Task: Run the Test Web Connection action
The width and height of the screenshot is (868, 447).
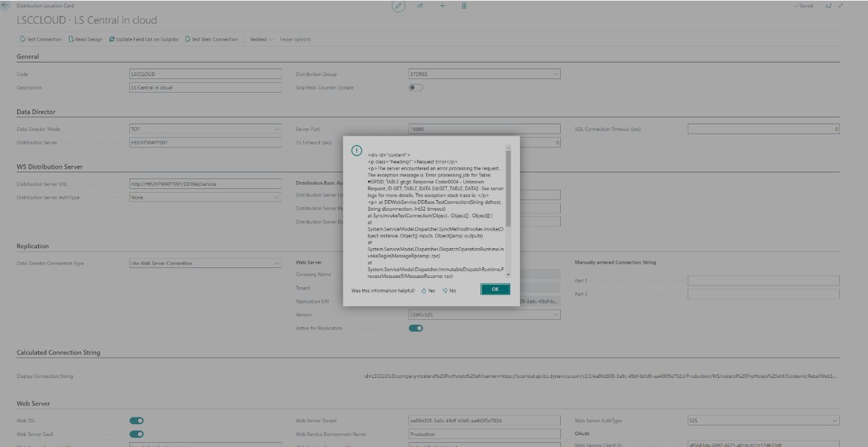Action: pyautogui.click(x=211, y=39)
